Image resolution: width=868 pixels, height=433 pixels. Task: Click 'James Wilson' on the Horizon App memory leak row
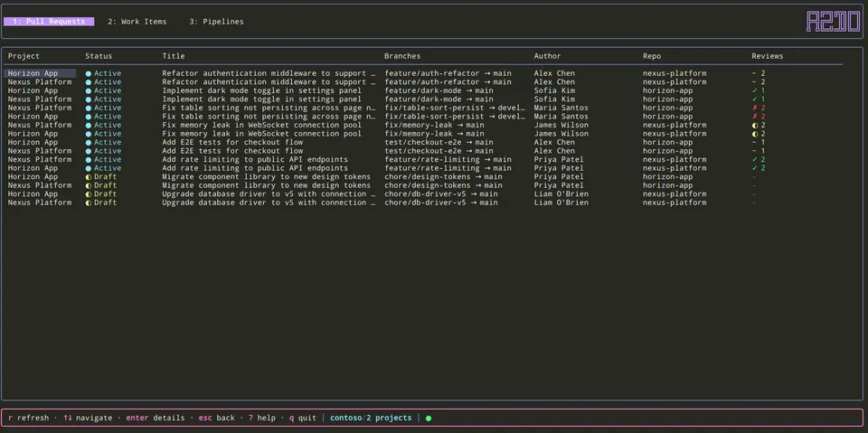(561, 134)
